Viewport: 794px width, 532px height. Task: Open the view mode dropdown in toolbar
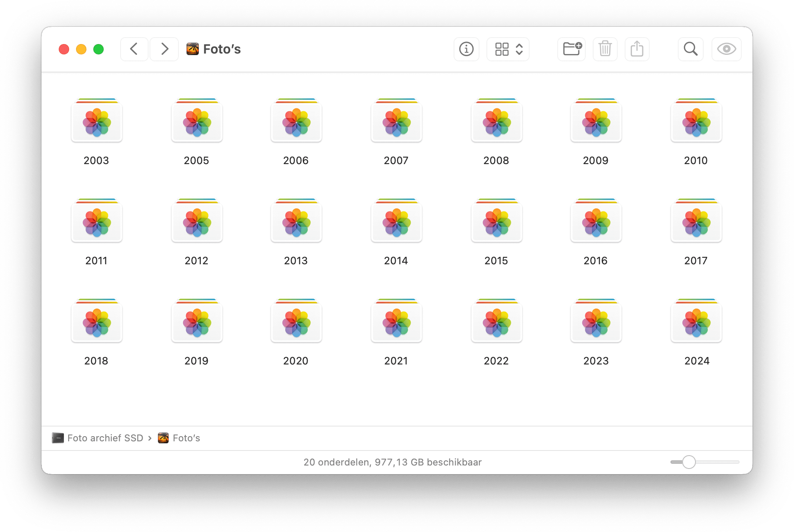[508, 49]
